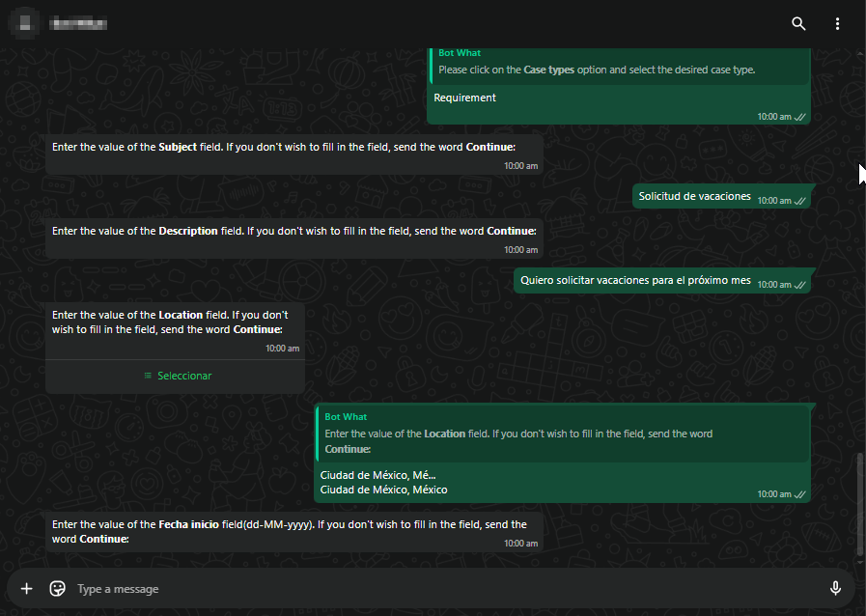Click the Ciudad de México reply text

pyautogui.click(x=383, y=490)
